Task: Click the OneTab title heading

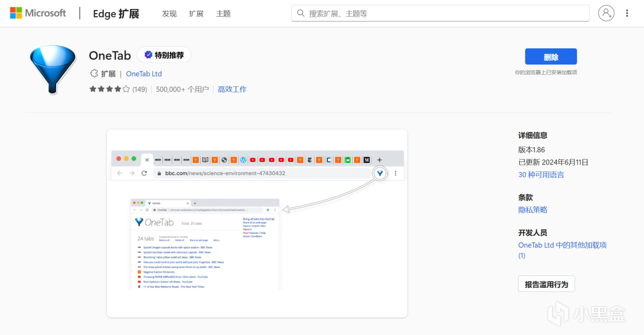Action: pos(110,55)
